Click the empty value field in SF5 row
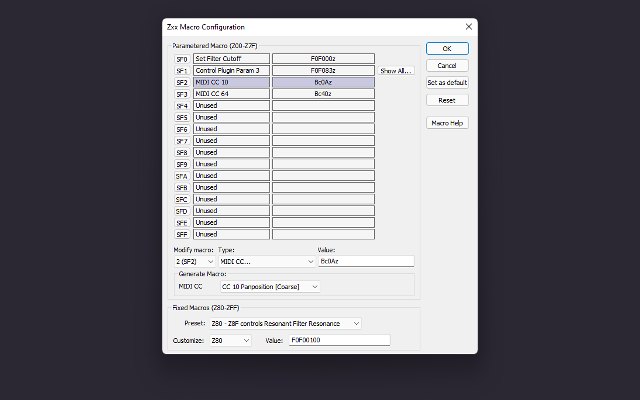Screen dimensions: 640x400 (x=323, y=117)
